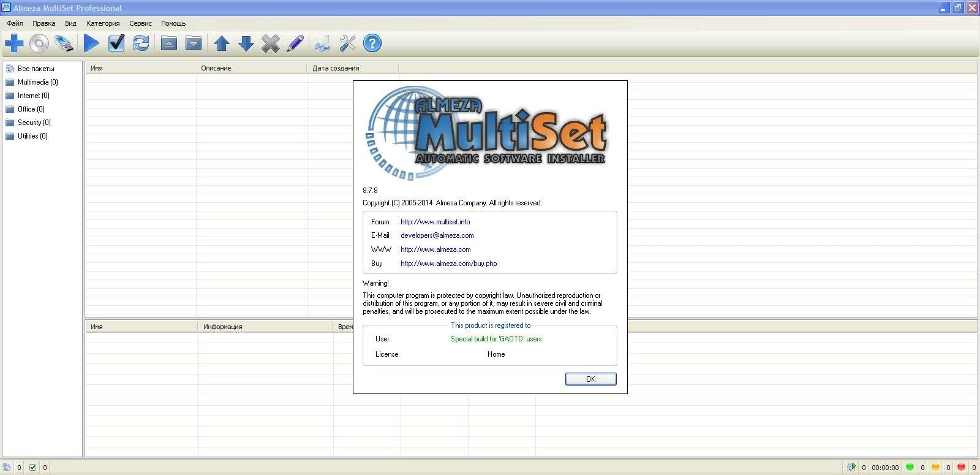Viewport: 980px width, 475px height.
Task: Open the Сервис menu
Action: (x=140, y=23)
